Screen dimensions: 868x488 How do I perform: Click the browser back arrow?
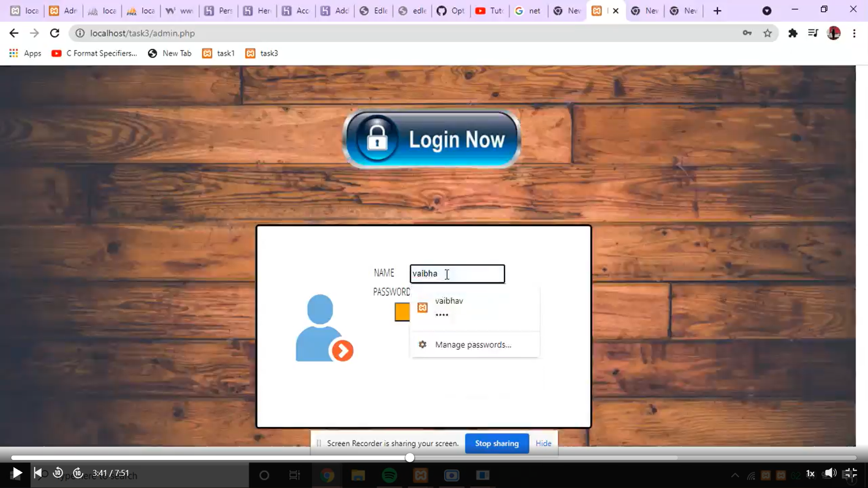(14, 33)
